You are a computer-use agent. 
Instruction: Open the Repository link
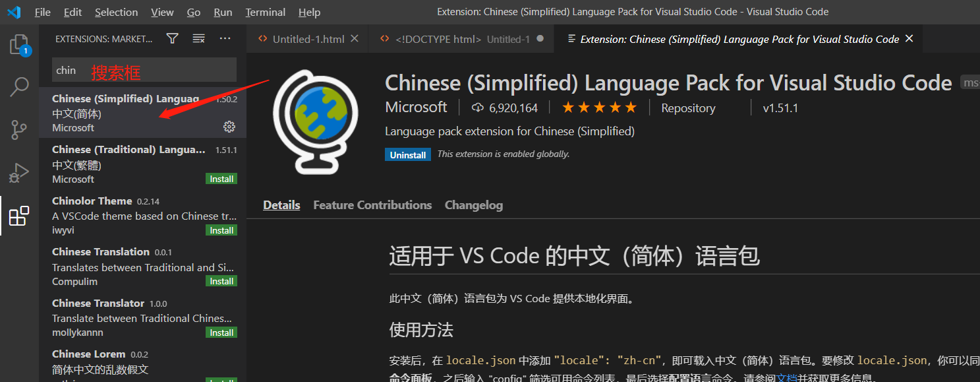click(x=688, y=108)
